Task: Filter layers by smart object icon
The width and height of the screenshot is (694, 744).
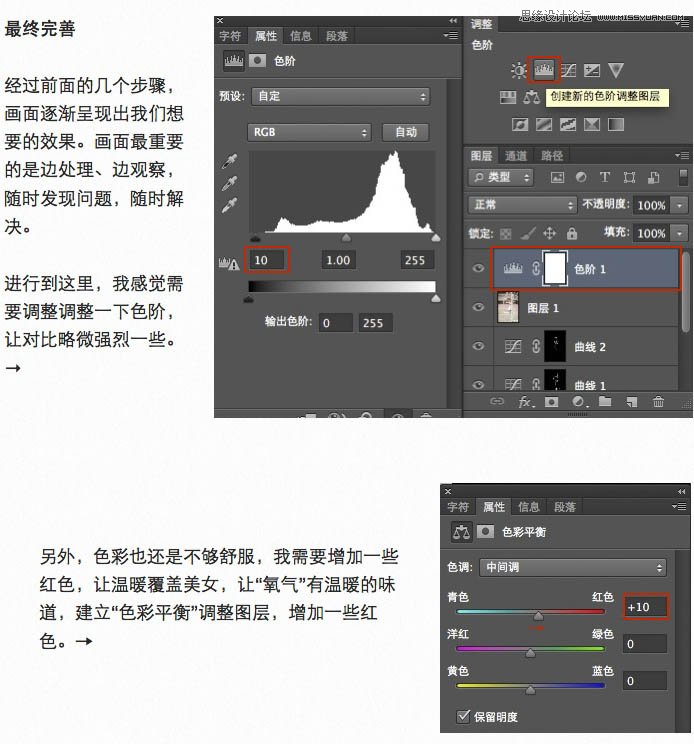Action: pos(653,178)
